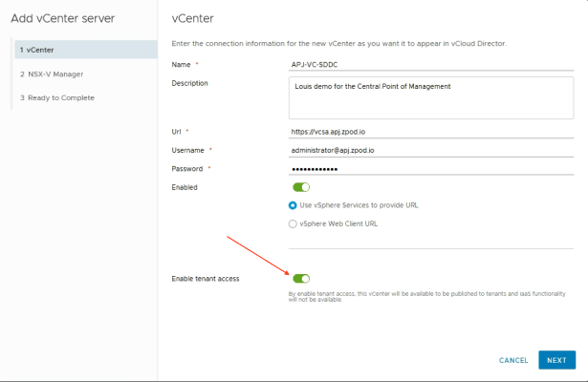Choose the vSphere Web Client URL option
Viewport: 588px width, 382px height.
point(293,223)
